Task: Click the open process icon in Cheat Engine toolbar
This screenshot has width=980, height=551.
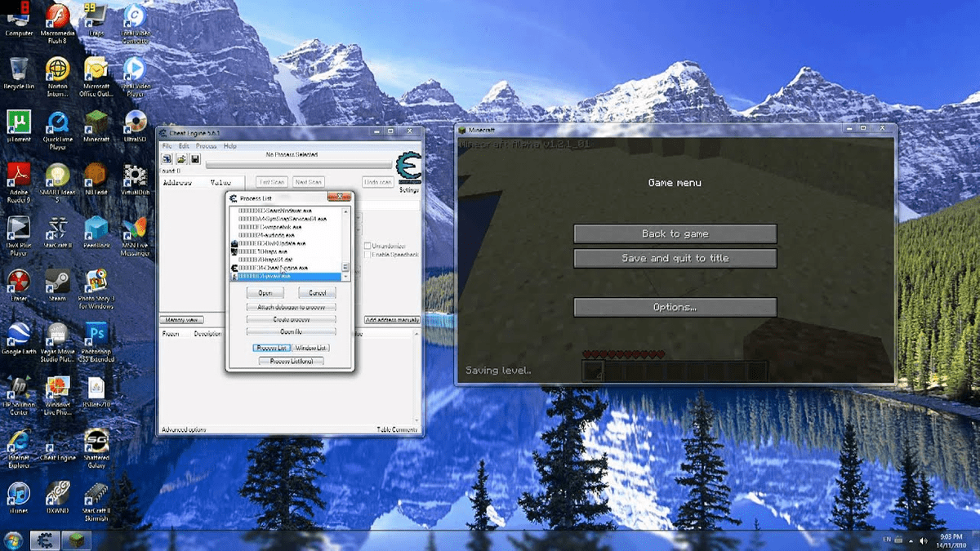Action: point(167,158)
